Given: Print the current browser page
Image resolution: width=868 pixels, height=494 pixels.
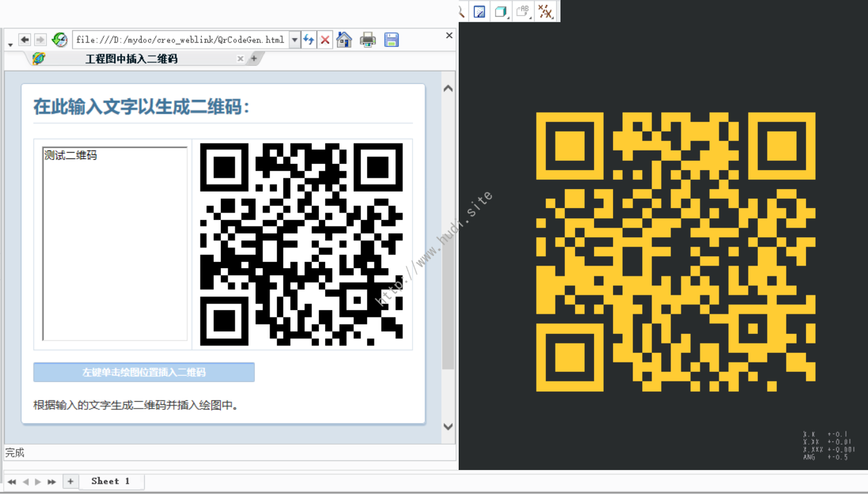Looking at the screenshot, I should tap(368, 40).
